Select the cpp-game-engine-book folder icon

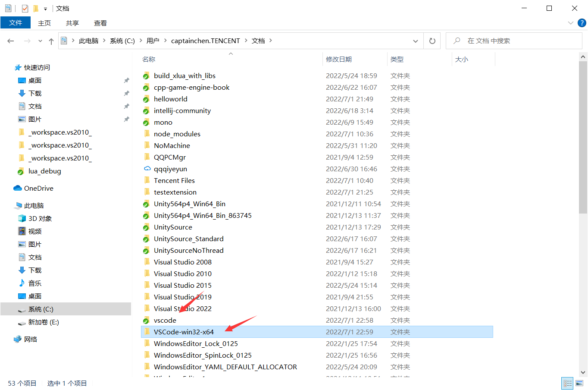pos(147,88)
